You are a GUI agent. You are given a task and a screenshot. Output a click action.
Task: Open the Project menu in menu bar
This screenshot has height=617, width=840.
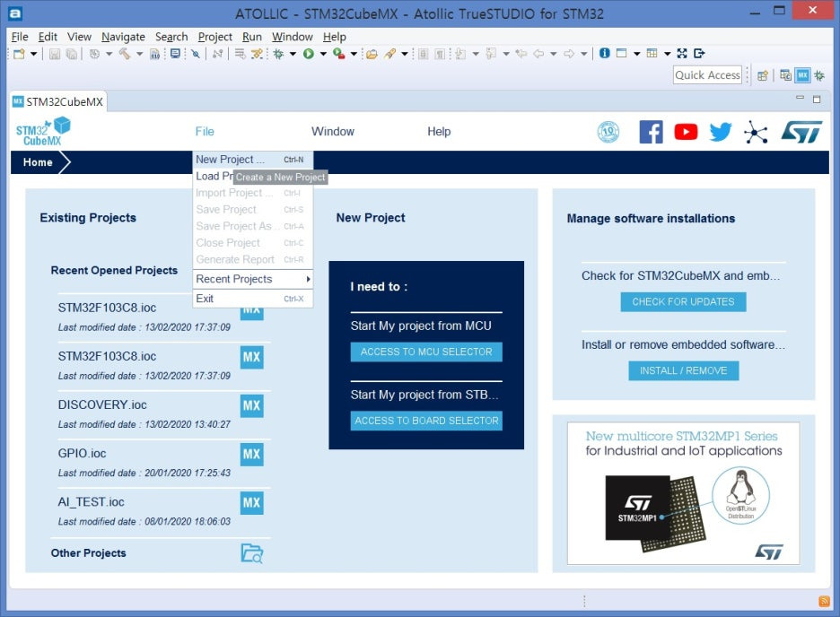coord(214,37)
